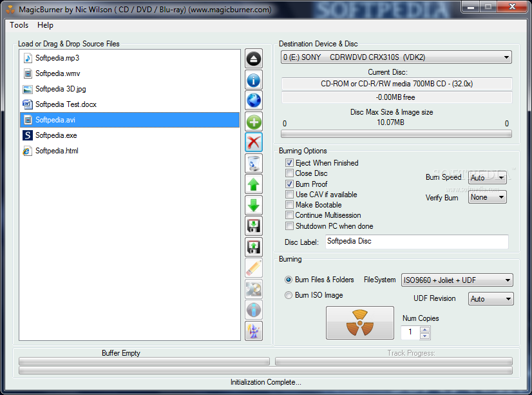This screenshot has height=395, width=532.
Task: Expand the FileSystem dropdown
Action: [x=457, y=280]
